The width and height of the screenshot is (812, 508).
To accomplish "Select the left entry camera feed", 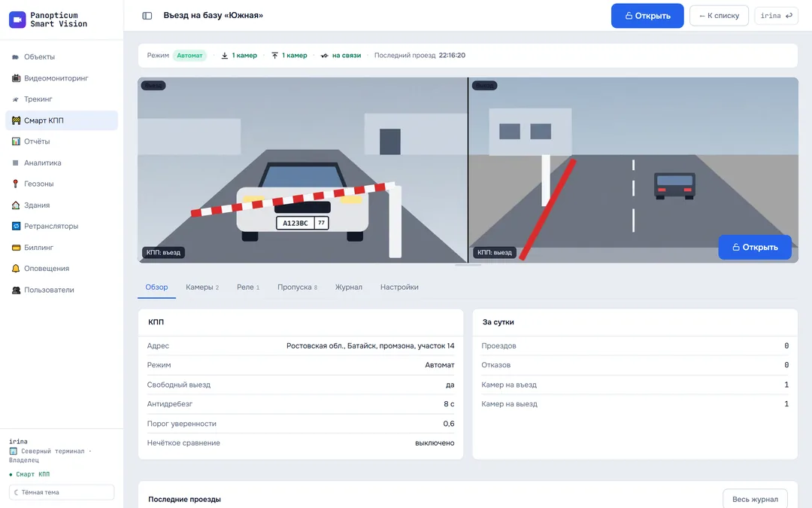I will tap(302, 170).
